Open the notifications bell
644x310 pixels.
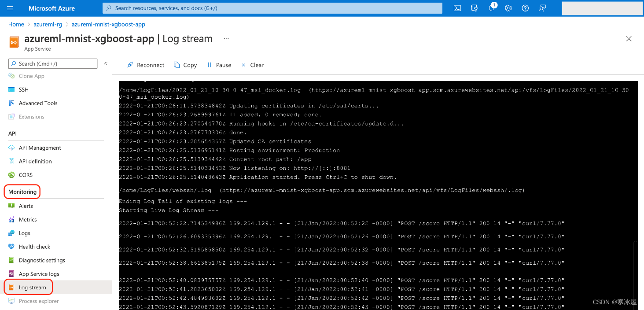(x=491, y=8)
